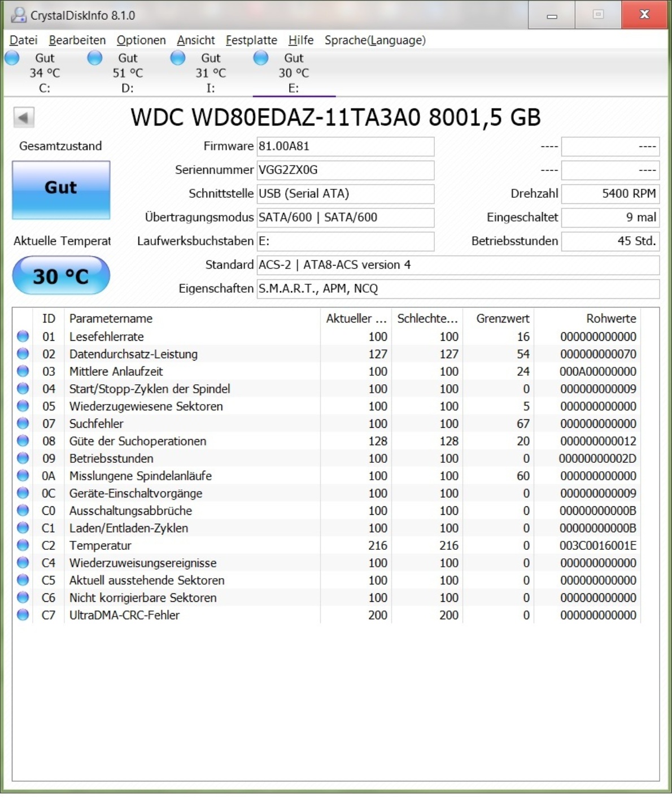Screen dimensions: 672x803
Task: Open the Ansicht menu
Action: coord(196,40)
